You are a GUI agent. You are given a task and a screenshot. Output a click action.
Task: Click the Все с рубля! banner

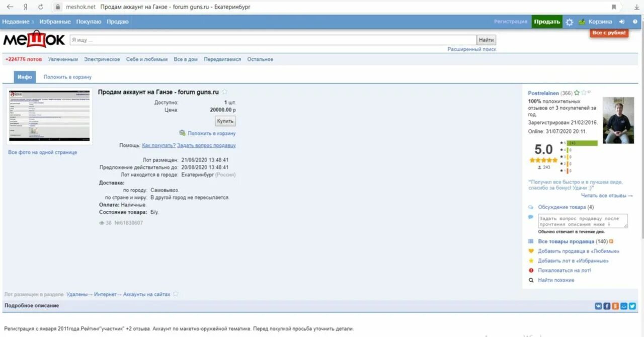(x=609, y=33)
